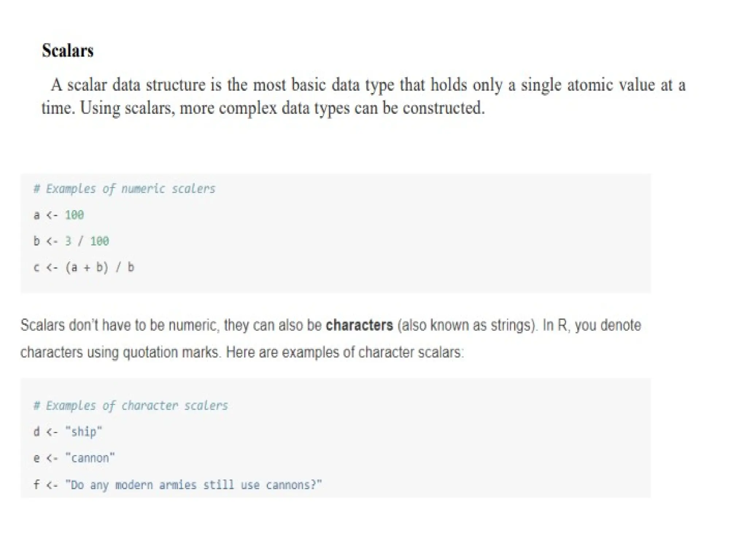Click 'Here are examples of character scalars'
The width and height of the screenshot is (747, 560).
click(345, 353)
